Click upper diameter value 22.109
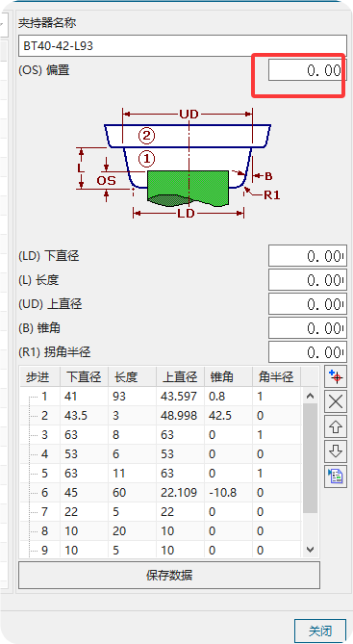This screenshot has height=644, width=353. 179,493
